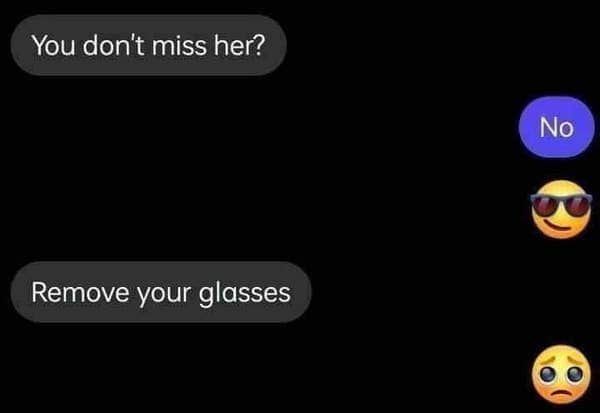The height and width of the screenshot is (413, 600).
Task: Select the pleading sad face emoji
Action: pyautogui.click(x=561, y=374)
